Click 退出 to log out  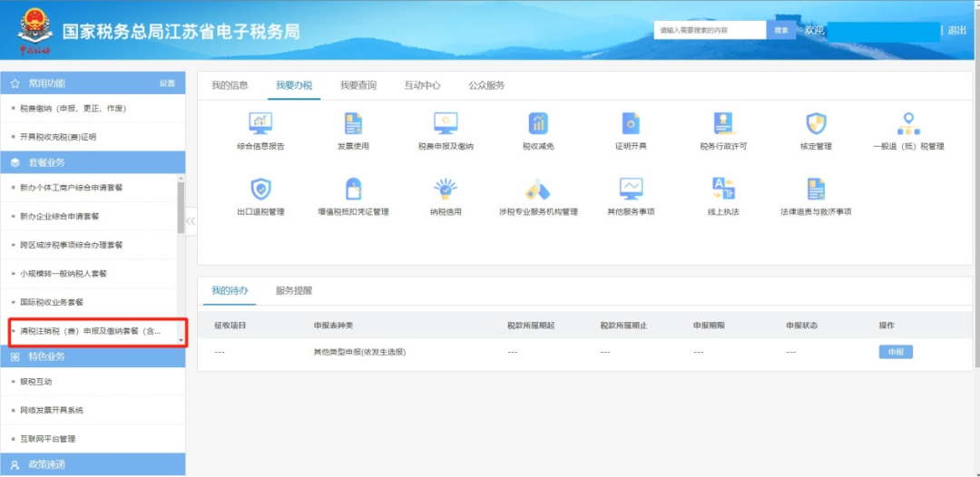[957, 30]
